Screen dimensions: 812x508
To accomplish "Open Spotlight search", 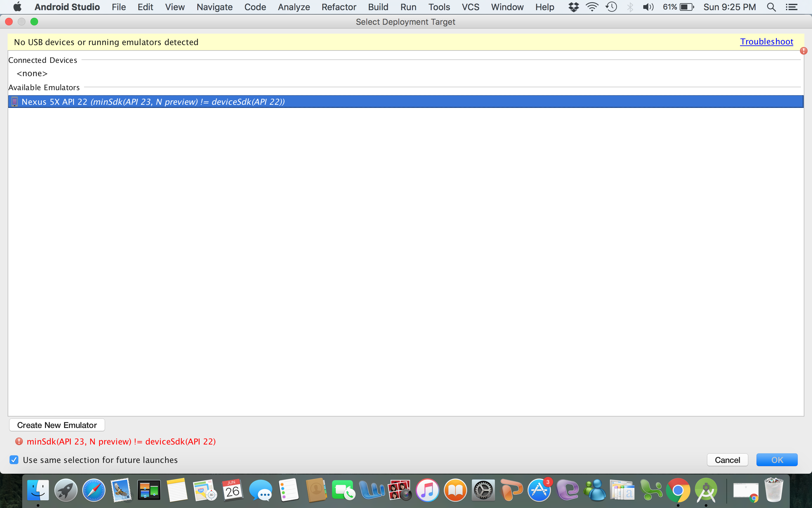I will pyautogui.click(x=771, y=7).
